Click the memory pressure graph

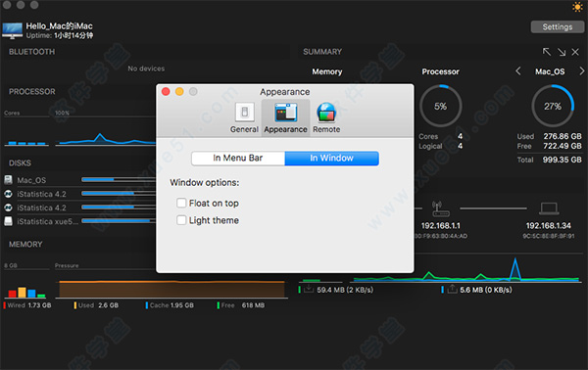171,289
